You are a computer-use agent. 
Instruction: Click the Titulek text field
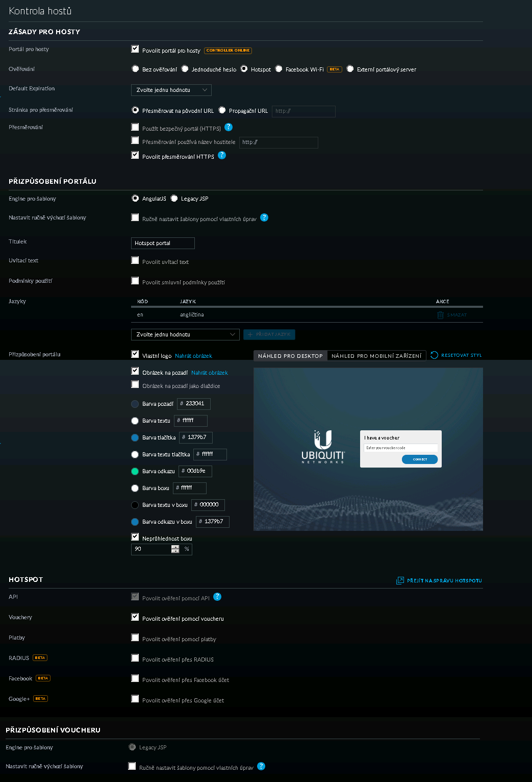pos(163,243)
